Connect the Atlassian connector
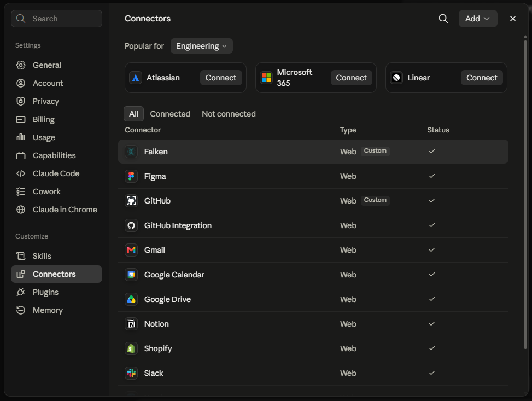The image size is (532, 401). pos(221,78)
